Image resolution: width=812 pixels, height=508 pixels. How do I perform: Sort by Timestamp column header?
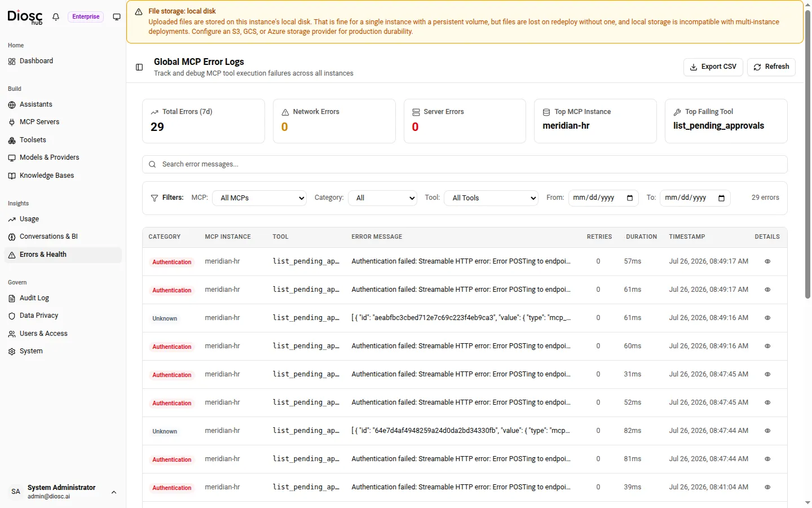click(x=687, y=237)
